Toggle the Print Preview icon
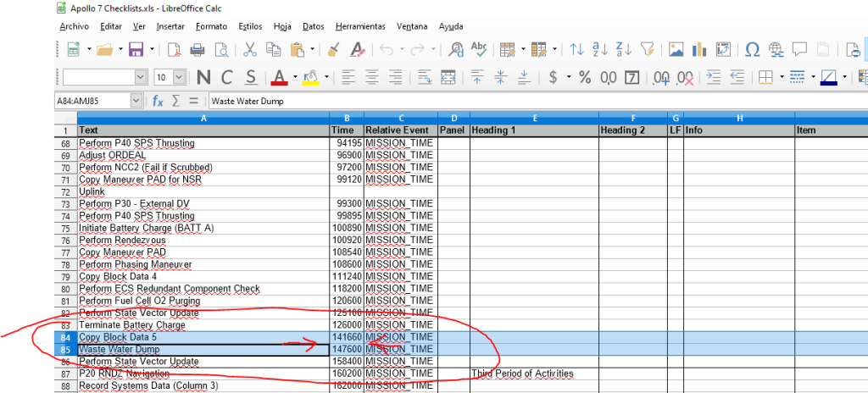This screenshot has height=393, width=868. [x=221, y=50]
